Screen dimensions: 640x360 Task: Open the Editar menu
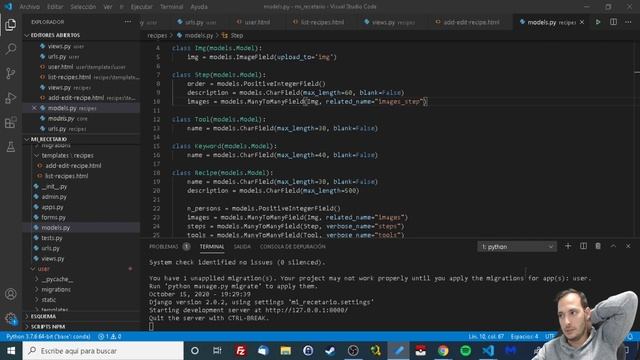(x=55, y=7)
